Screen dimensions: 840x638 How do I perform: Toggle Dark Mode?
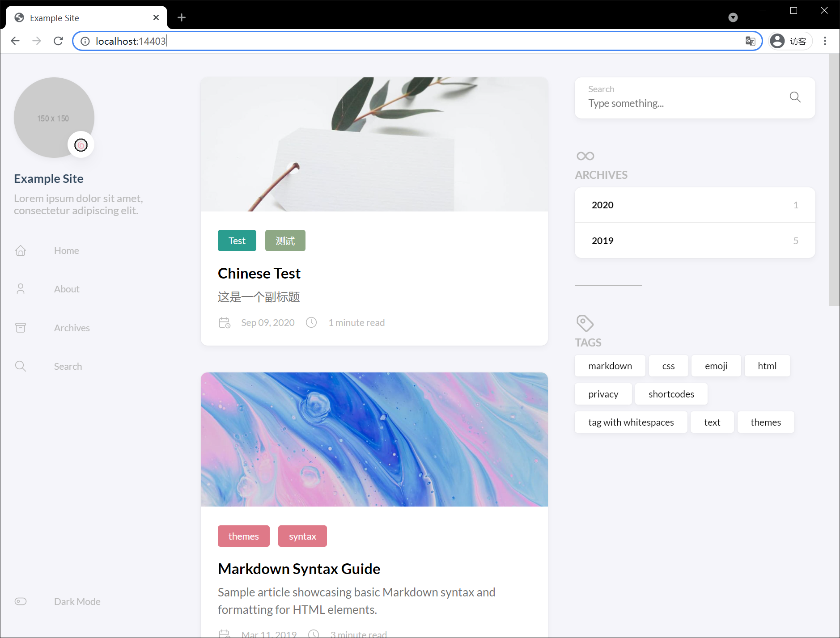(x=21, y=601)
